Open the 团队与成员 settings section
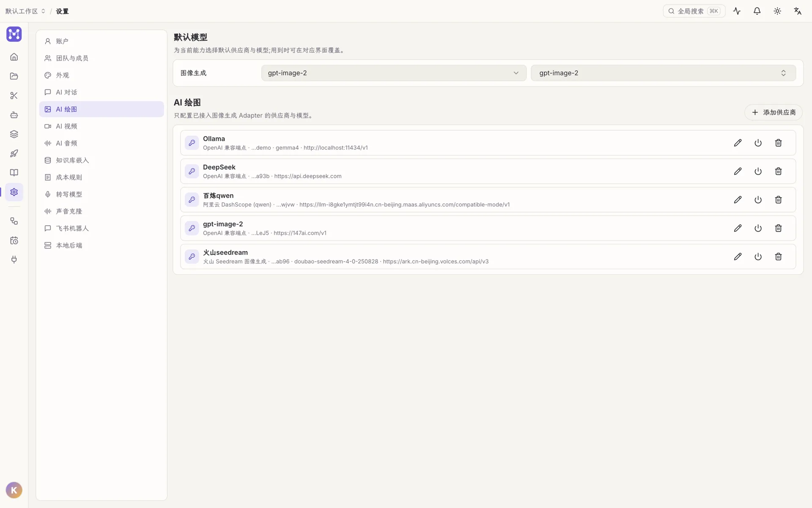 click(101, 58)
